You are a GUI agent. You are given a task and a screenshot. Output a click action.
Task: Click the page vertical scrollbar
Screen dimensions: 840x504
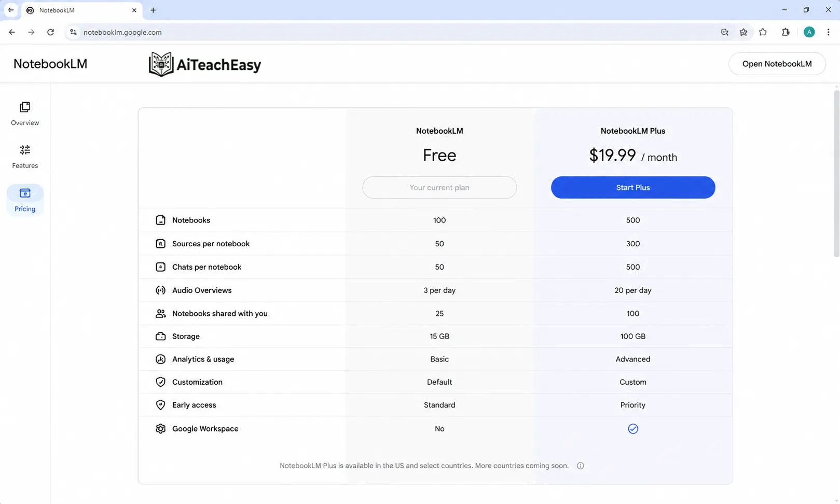(836, 174)
